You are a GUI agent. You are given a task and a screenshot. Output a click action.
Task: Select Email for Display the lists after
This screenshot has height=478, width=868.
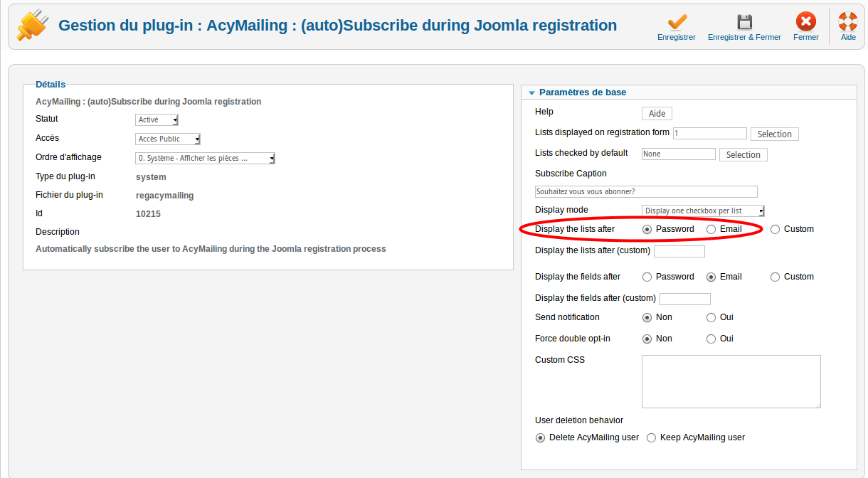(711, 230)
